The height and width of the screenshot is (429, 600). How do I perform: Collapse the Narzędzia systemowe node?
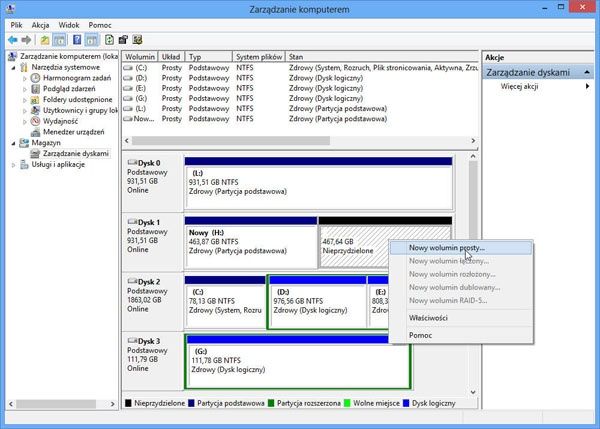coord(13,68)
